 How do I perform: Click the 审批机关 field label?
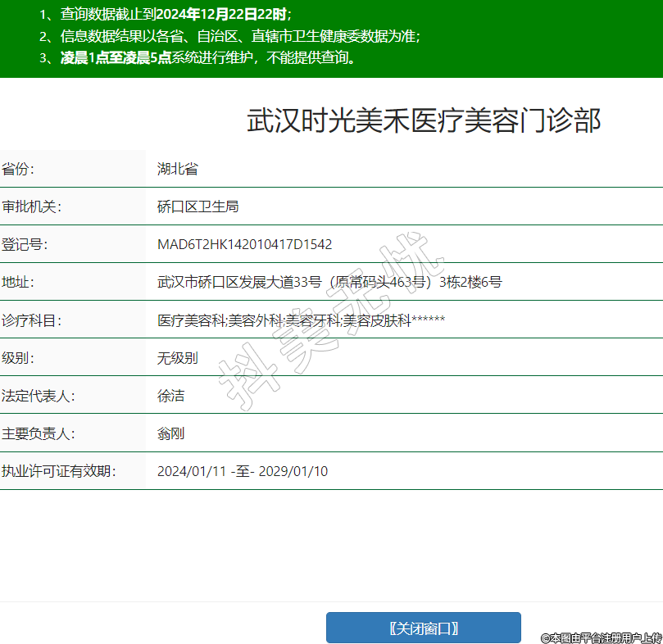point(31,207)
